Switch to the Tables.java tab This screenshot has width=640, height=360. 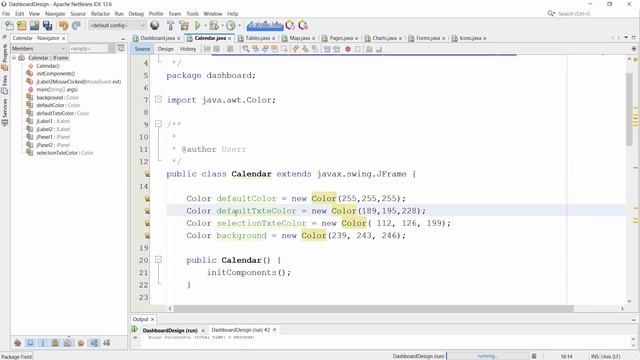click(257, 38)
